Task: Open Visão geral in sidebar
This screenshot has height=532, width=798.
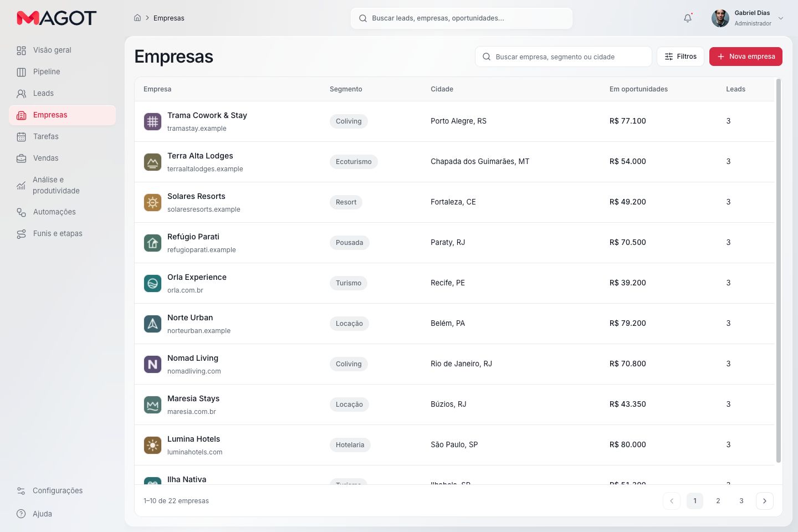Action: (x=62, y=50)
